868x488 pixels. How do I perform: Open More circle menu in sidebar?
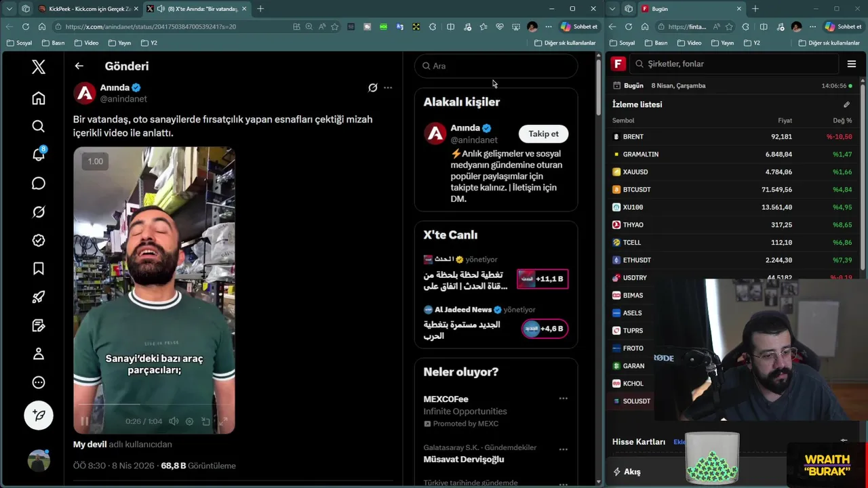39,382
